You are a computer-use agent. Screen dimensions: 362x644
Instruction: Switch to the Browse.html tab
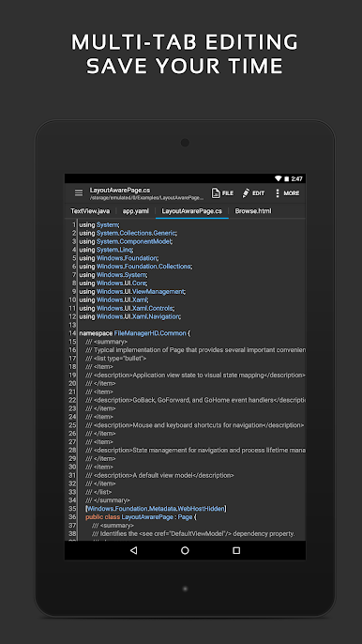click(x=253, y=211)
